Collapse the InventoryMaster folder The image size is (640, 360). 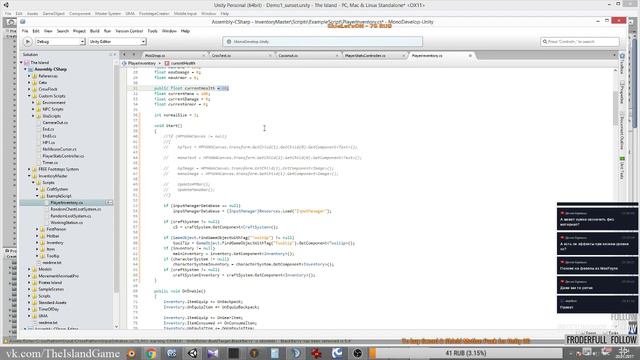tap(29, 176)
